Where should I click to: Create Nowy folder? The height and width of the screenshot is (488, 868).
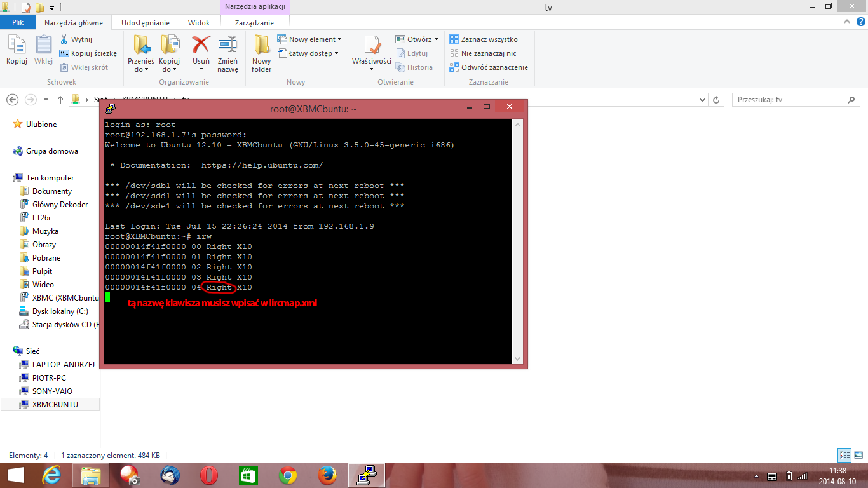pyautogui.click(x=261, y=54)
